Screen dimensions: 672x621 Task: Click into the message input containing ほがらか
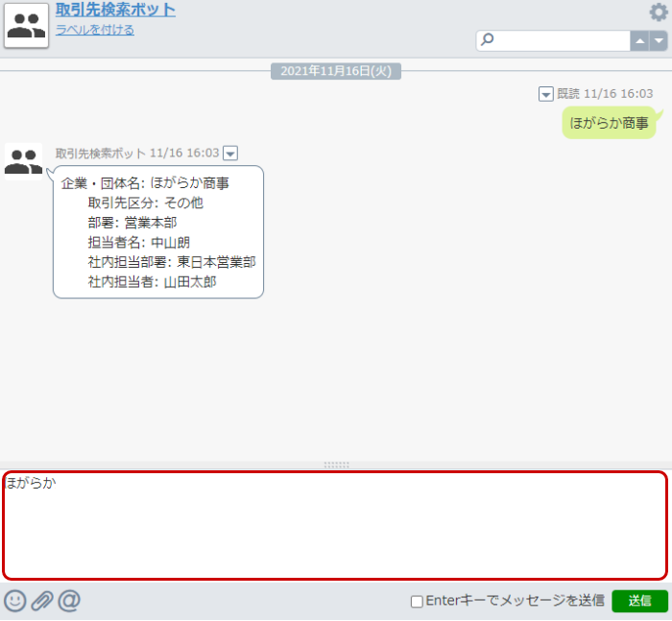click(x=335, y=526)
